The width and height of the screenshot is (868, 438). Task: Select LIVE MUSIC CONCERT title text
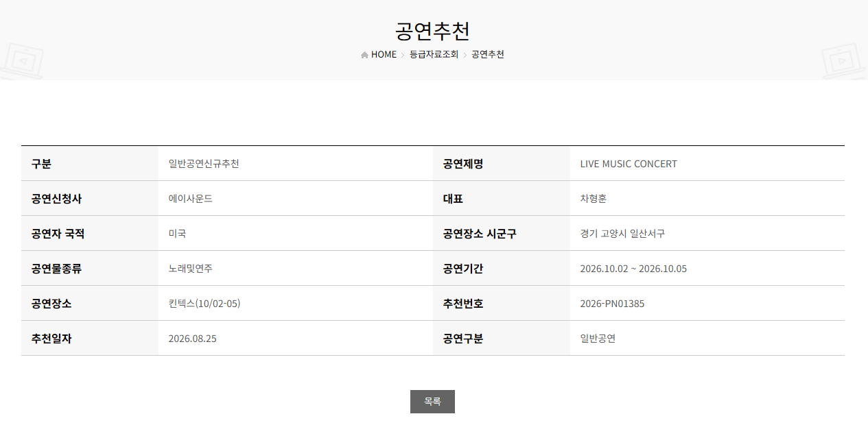[629, 164]
